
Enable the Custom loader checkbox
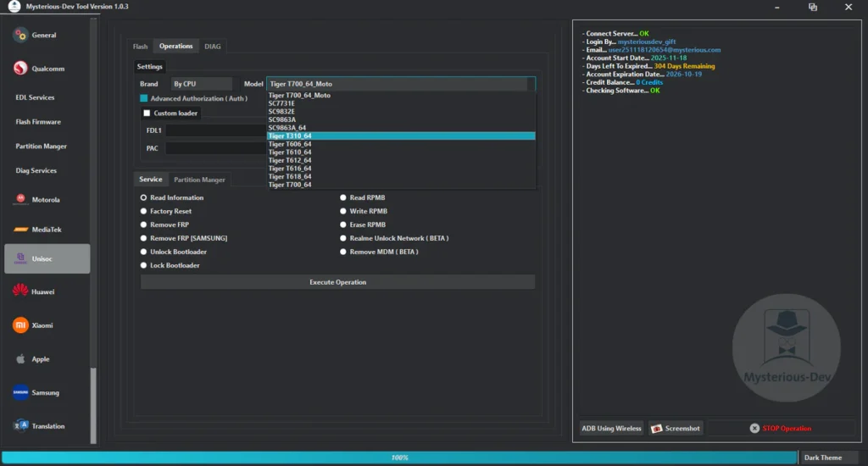click(x=147, y=114)
